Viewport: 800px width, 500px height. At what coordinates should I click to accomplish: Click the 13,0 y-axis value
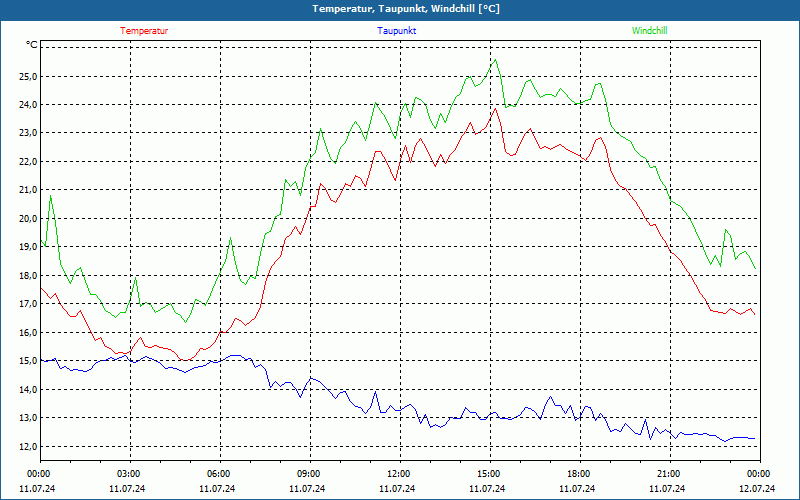pyautogui.click(x=27, y=418)
